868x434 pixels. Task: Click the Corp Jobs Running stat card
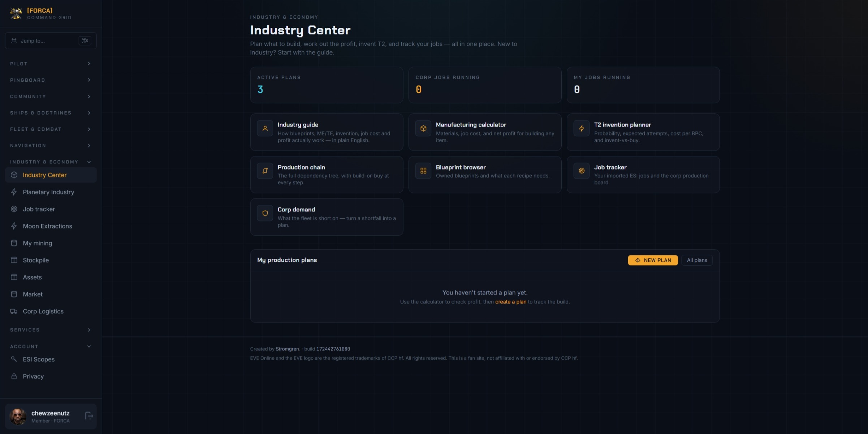point(485,85)
